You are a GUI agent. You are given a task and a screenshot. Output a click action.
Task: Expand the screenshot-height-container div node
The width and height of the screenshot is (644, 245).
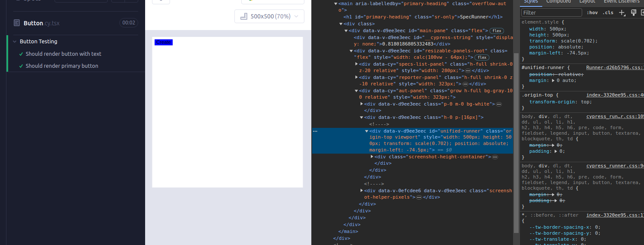[372, 157]
